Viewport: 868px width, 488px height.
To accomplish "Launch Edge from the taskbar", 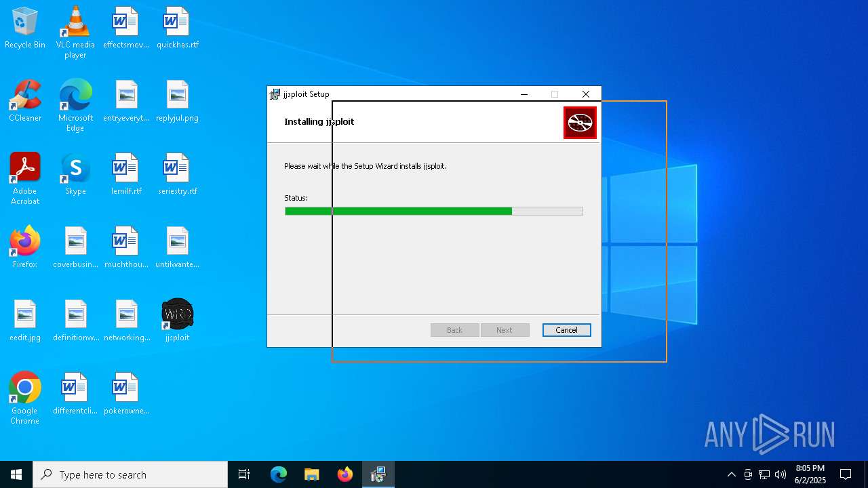I will (279, 474).
